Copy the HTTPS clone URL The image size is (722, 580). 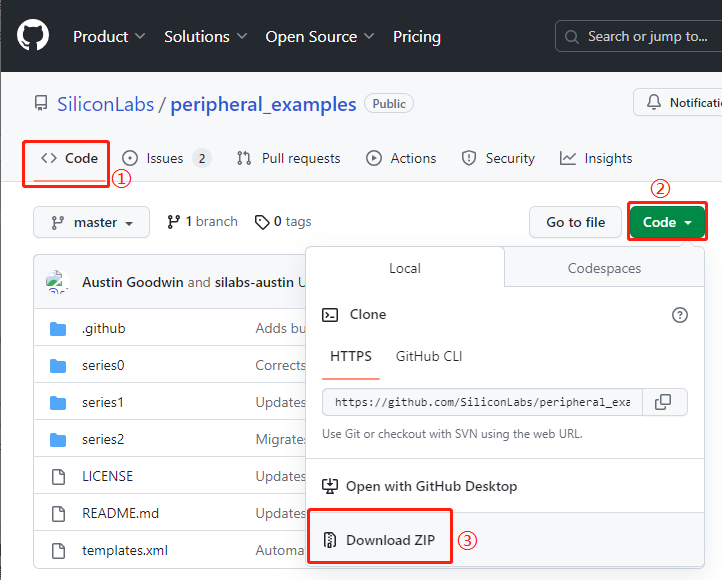[662, 402]
